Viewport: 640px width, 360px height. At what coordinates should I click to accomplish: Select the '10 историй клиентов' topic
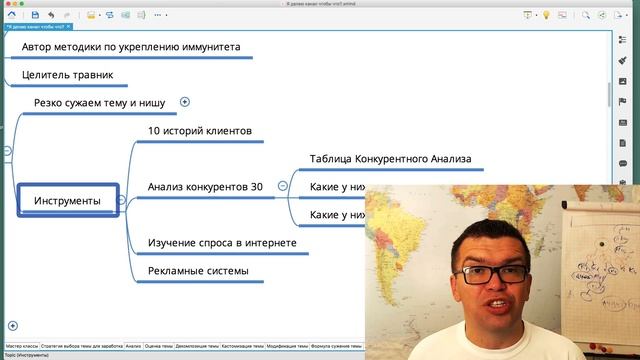click(x=200, y=131)
